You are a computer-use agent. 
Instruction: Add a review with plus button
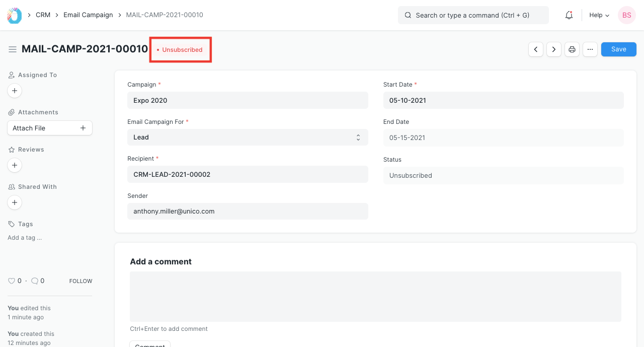click(15, 165)
